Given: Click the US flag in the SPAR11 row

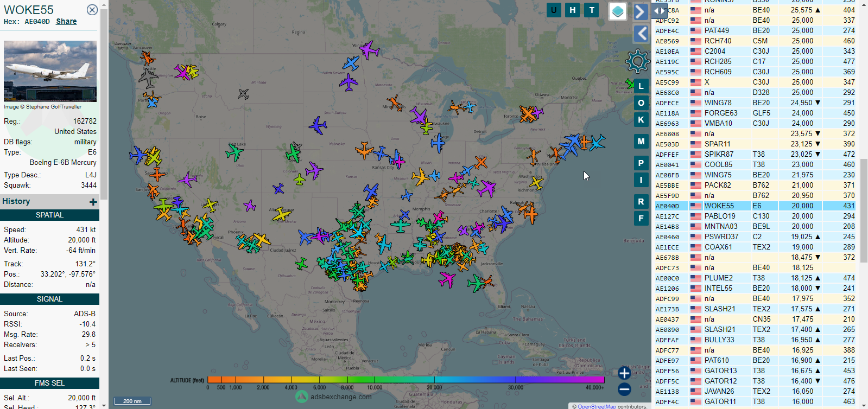Looking at the screenshot, I should (695, 144).
